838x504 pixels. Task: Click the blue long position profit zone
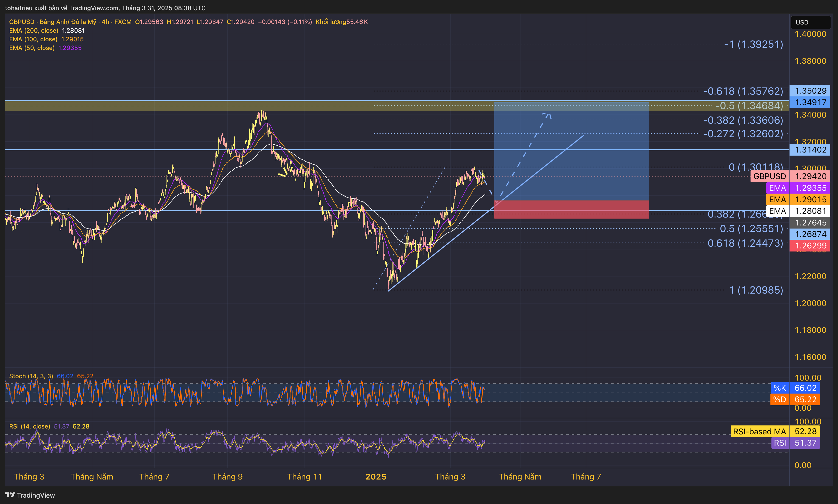click(572, 151)
